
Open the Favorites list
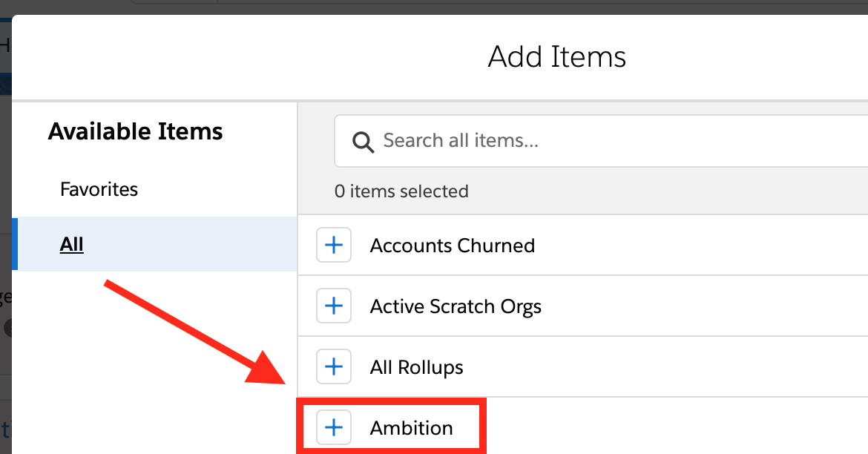(x=99, y=189)
